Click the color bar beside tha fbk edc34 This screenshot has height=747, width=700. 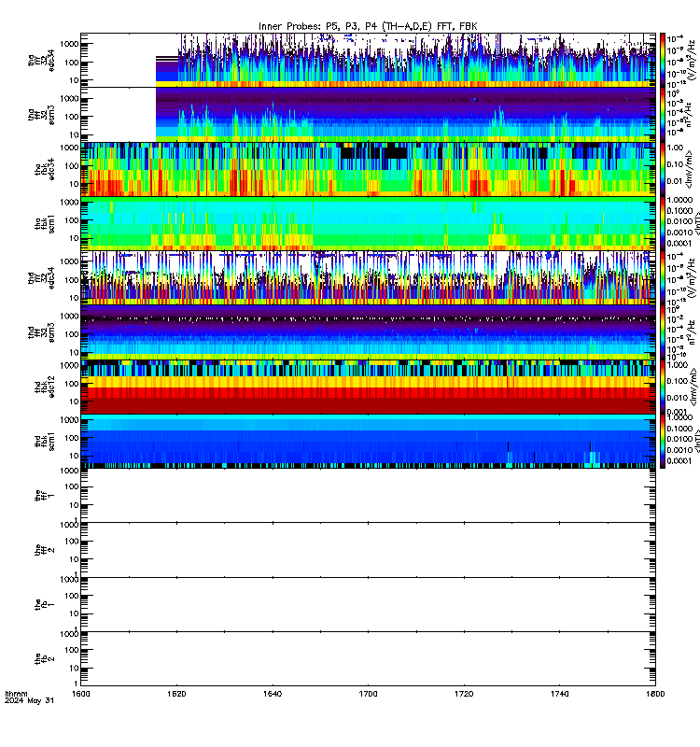click(x=663, y=169)
